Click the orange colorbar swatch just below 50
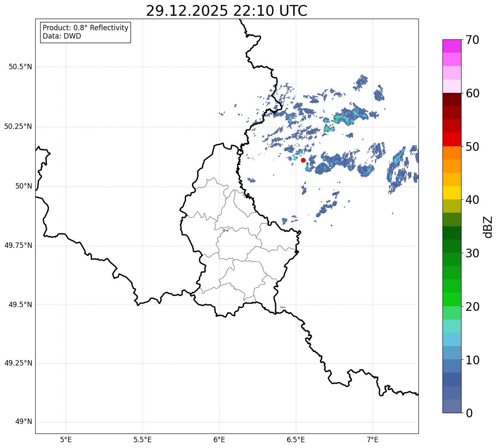Screen dimensions: 498x448 452,153
